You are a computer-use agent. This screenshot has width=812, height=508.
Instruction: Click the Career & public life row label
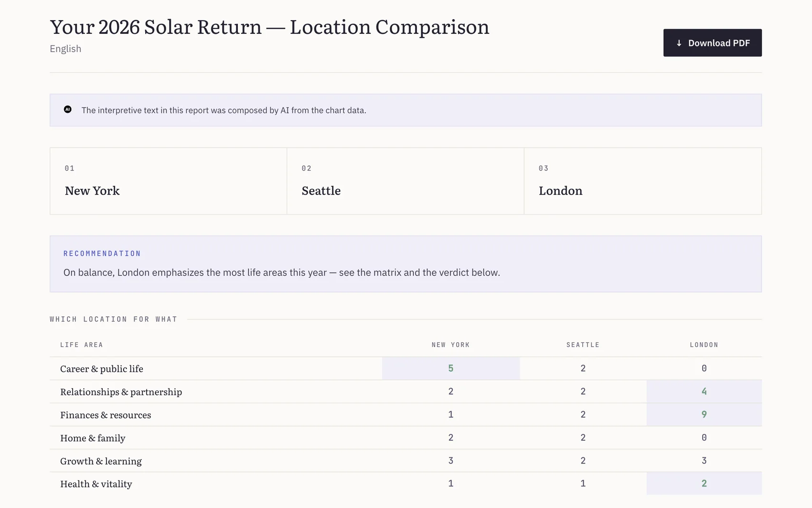coord(102,368)
